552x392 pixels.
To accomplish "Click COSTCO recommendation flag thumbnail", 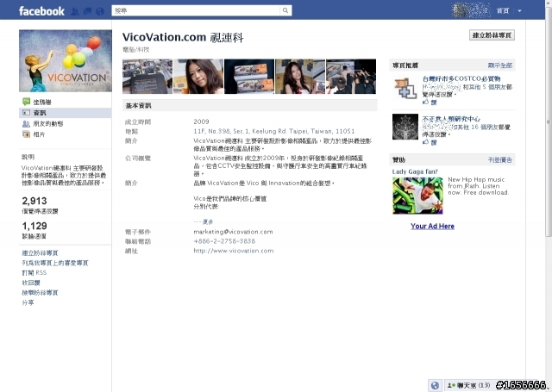I will (405, 88).
